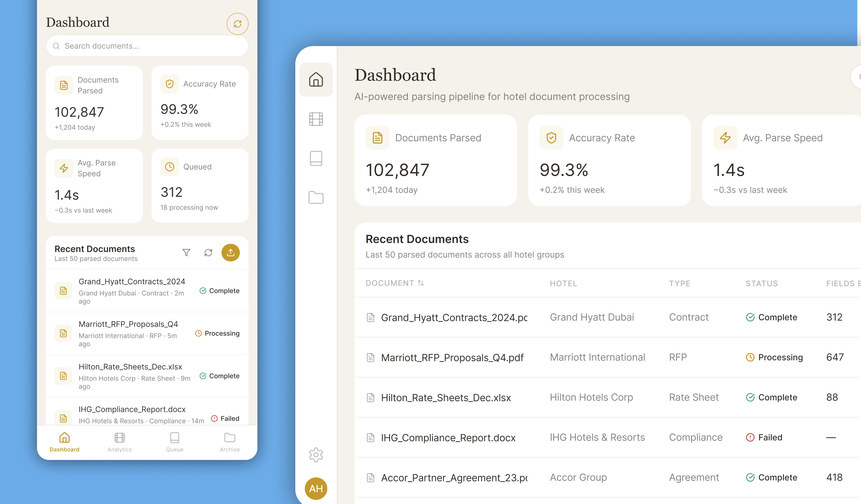This screenshot has width=861, height=504.
Task: Click the file icon beside Grand_Hyatt_Contracts_2024 in the desktop table
Action: pos(370,317)
